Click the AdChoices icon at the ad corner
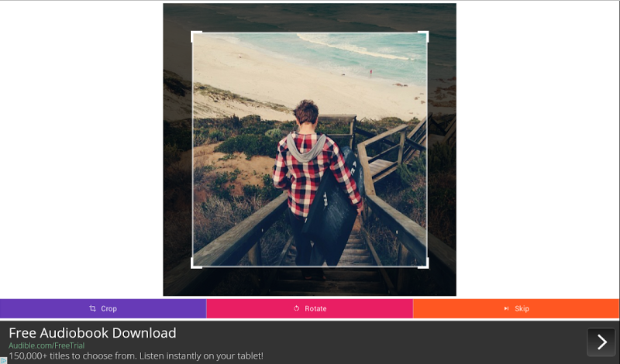 [x=4, y=360]
